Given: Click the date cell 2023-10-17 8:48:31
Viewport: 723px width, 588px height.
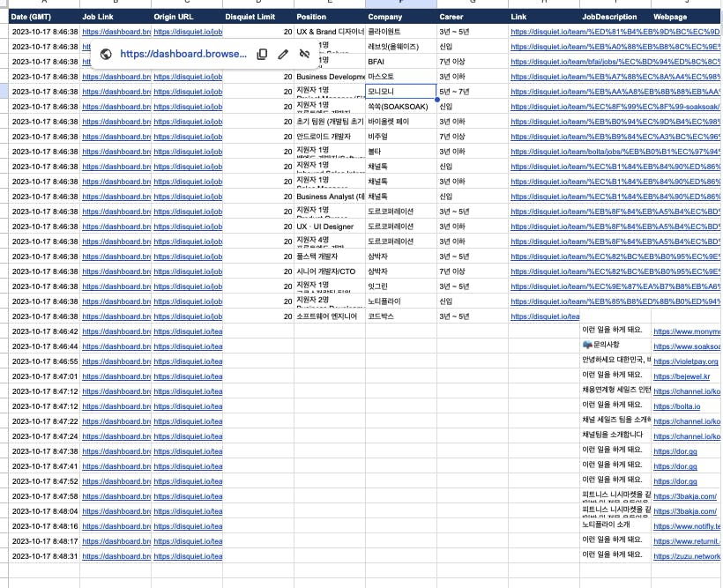Looking at the screenshot, I should pos(44,556).
